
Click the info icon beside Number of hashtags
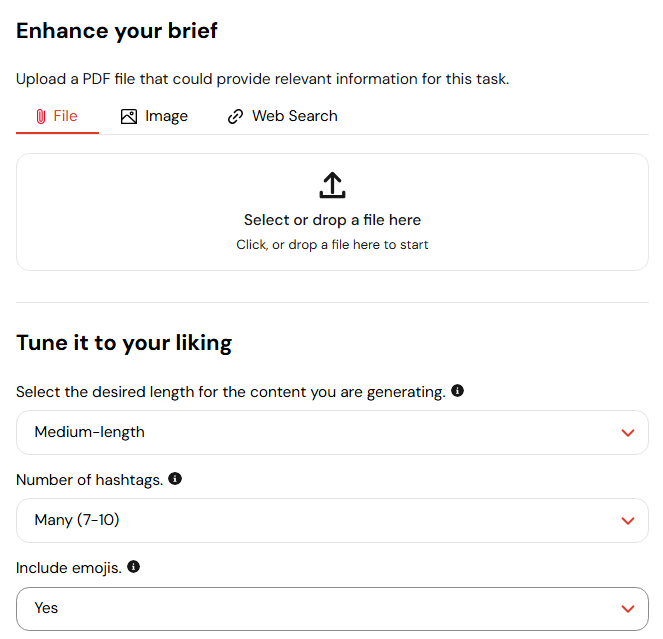point(175,479)
